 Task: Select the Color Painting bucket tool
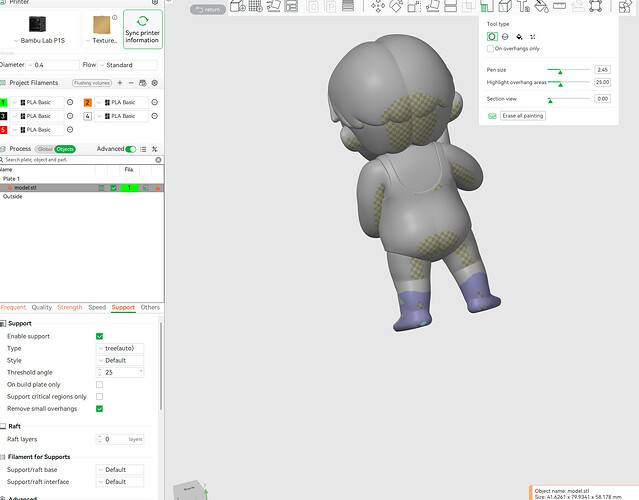pos(542,6)
